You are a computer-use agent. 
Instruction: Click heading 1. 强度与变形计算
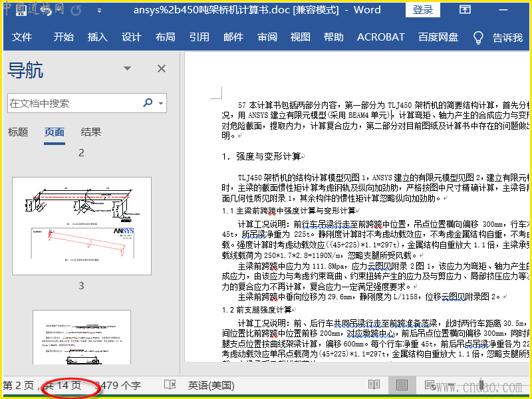263,156
